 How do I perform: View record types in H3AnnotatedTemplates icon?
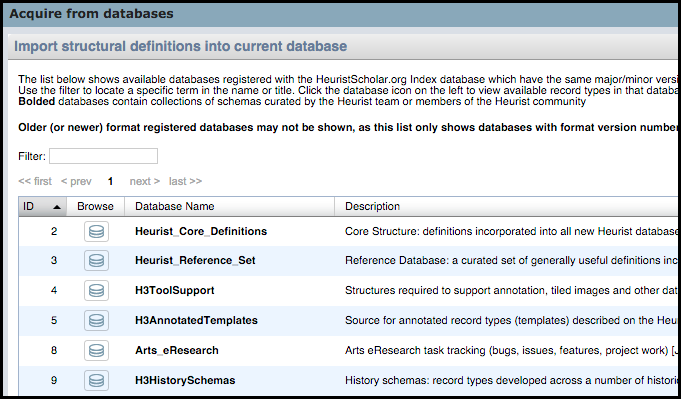click(96, 320)
